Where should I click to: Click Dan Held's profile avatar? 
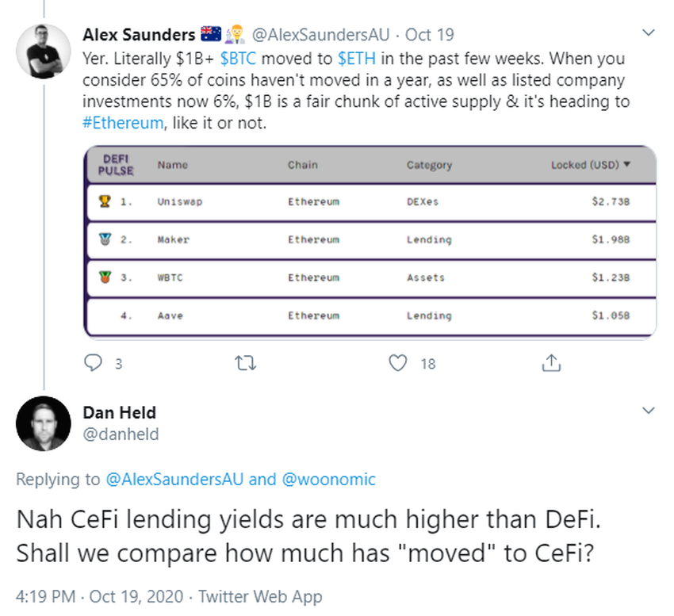[x=44, y=423]
